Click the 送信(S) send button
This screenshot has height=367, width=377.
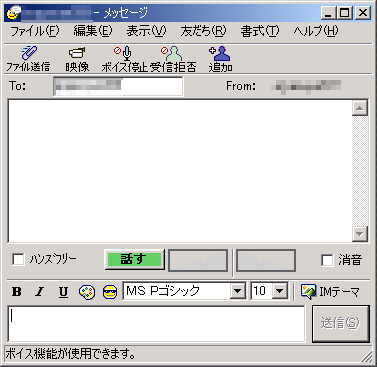coord(341,324)
